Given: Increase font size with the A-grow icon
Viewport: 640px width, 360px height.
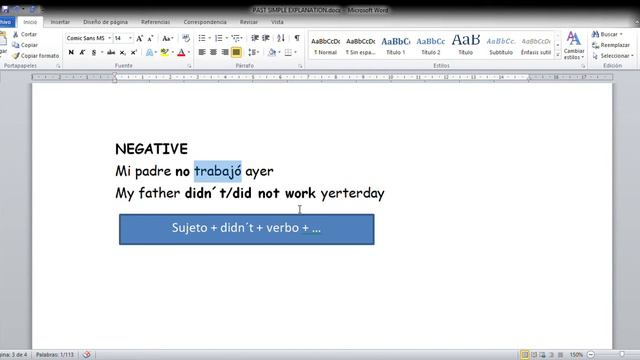Looking at the screenshot, I should tap(140, 38).
